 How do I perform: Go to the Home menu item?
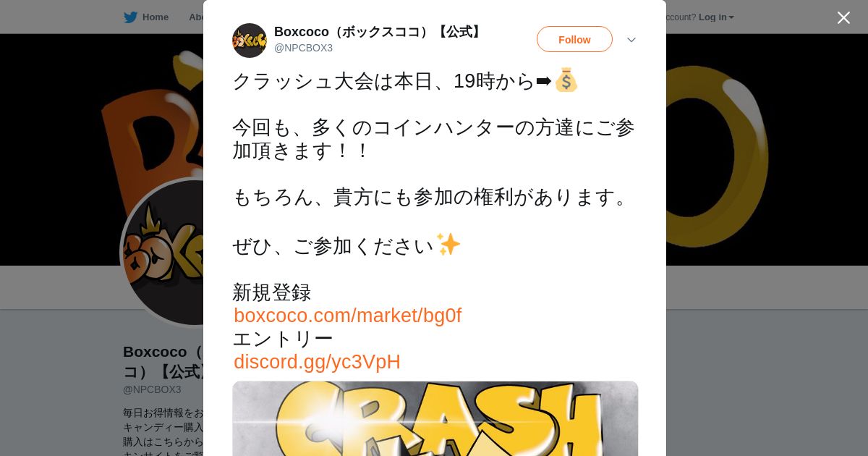pos(155,17)
